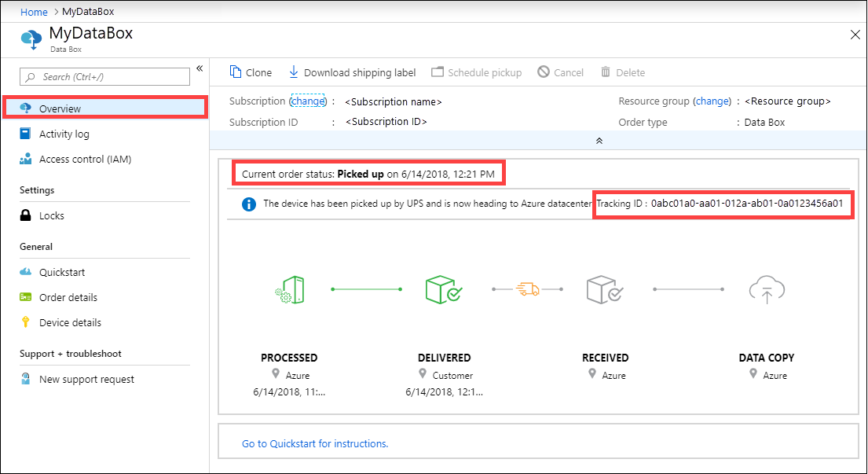Click the Clone icon in the toolbar
Screen dimensions: 868x474
point(234,72)
